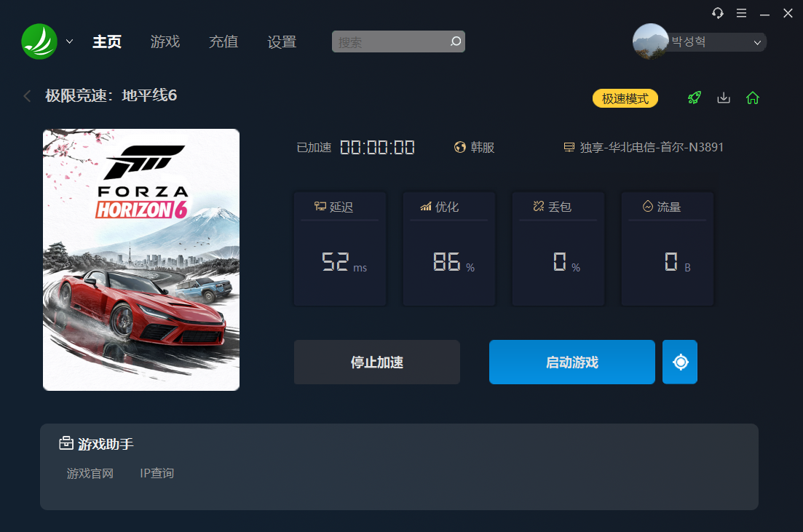803x532 pixels.
Task: Minimize the accelerator window
Action: tap(764, 14)
